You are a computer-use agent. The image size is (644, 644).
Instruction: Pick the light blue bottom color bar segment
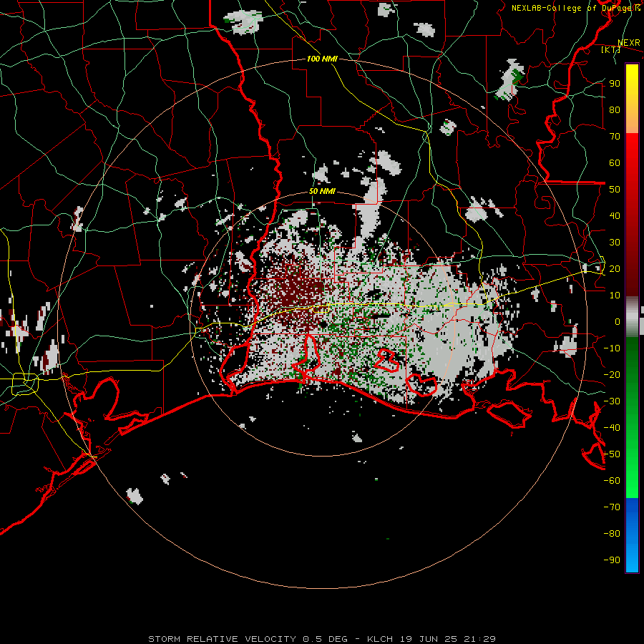tap(632, 555)
